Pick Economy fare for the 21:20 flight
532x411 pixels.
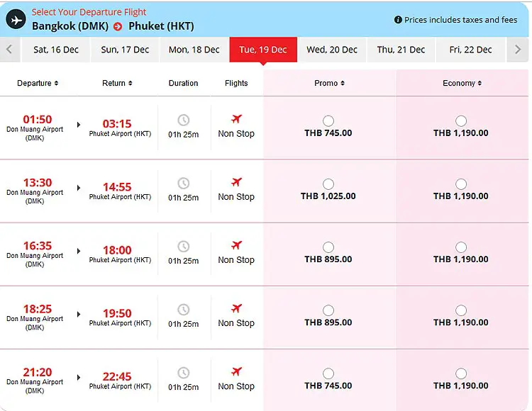click(461, 373)
